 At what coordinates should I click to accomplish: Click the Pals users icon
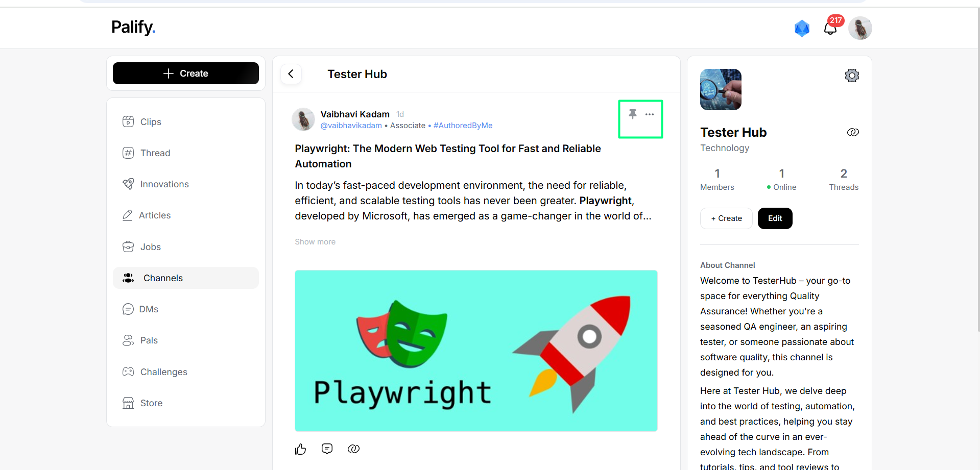click(x=128, y=340)
